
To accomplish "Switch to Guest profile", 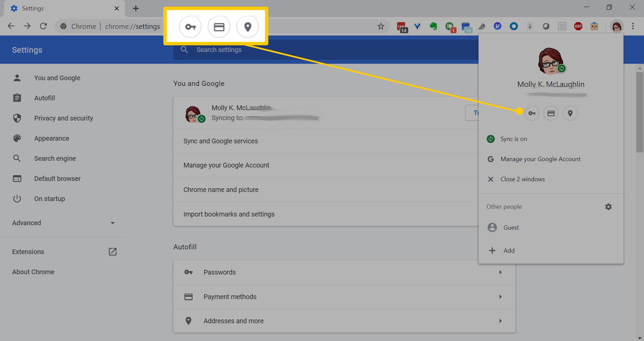I will pyautogui.click(x=551, y=228).
